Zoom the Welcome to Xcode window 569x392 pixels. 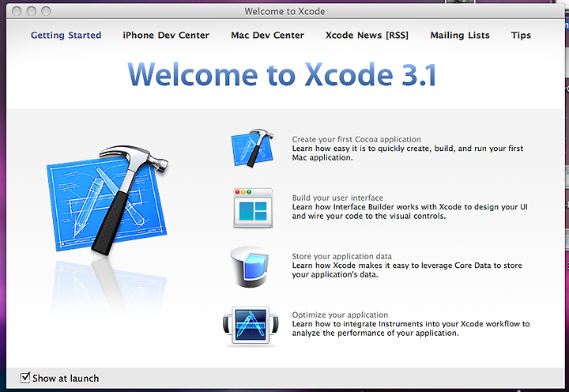[x=46, y=11]
